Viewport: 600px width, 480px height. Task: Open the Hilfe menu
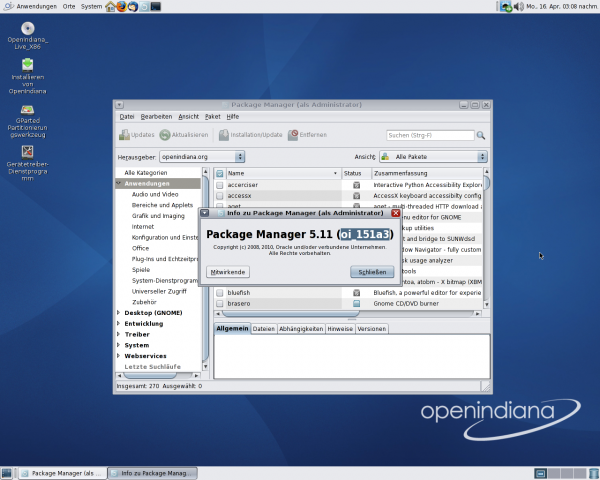(233, 116)
